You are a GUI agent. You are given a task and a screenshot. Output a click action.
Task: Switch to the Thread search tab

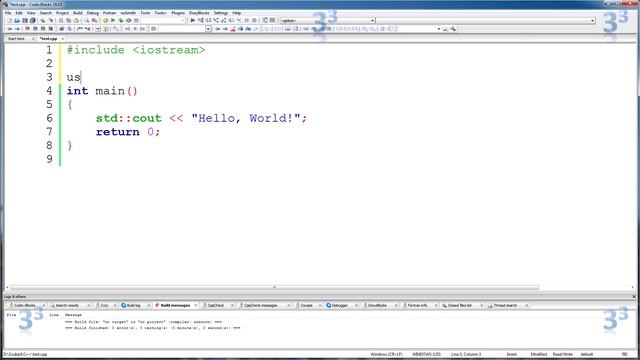pos(505,305)
